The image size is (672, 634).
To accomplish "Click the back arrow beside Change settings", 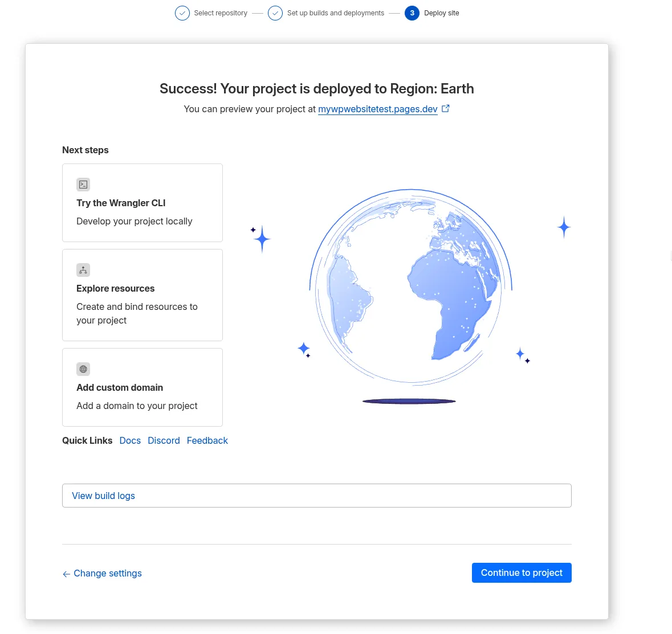I will click(66, 574).
